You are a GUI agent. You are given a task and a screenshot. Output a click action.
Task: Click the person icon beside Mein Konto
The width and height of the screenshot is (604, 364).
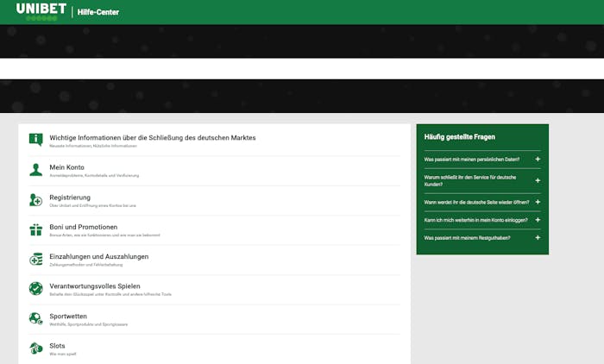tap(36, 170)
